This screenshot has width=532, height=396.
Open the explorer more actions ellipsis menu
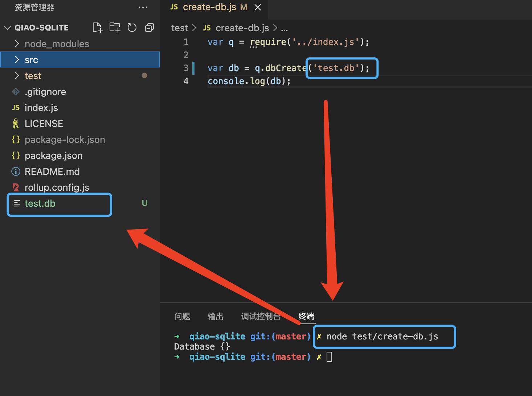pos(143,7)
